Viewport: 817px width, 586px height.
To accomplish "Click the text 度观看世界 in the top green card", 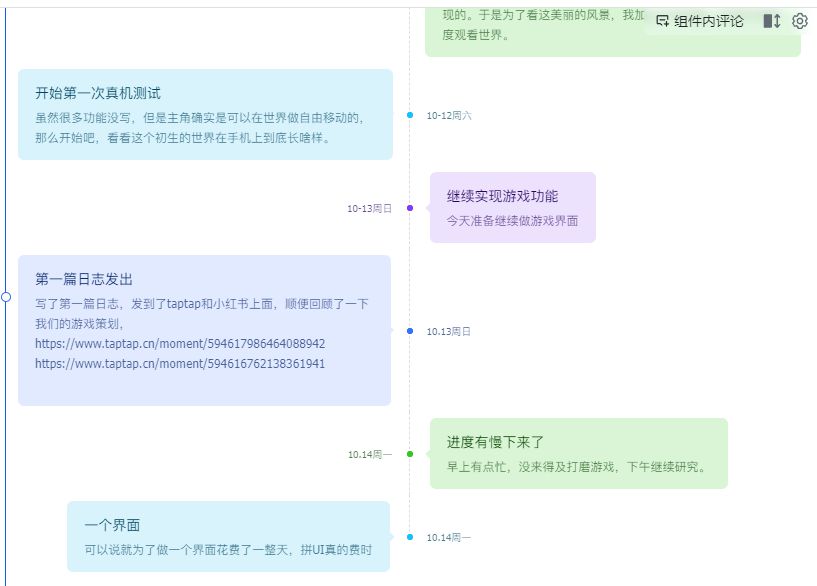I will coord(472,35).
